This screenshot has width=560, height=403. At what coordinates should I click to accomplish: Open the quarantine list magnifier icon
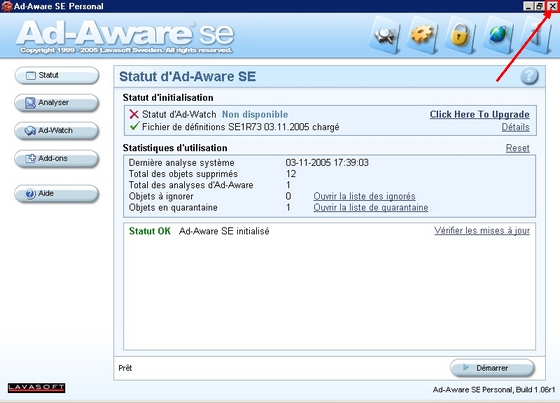(385, 36)
